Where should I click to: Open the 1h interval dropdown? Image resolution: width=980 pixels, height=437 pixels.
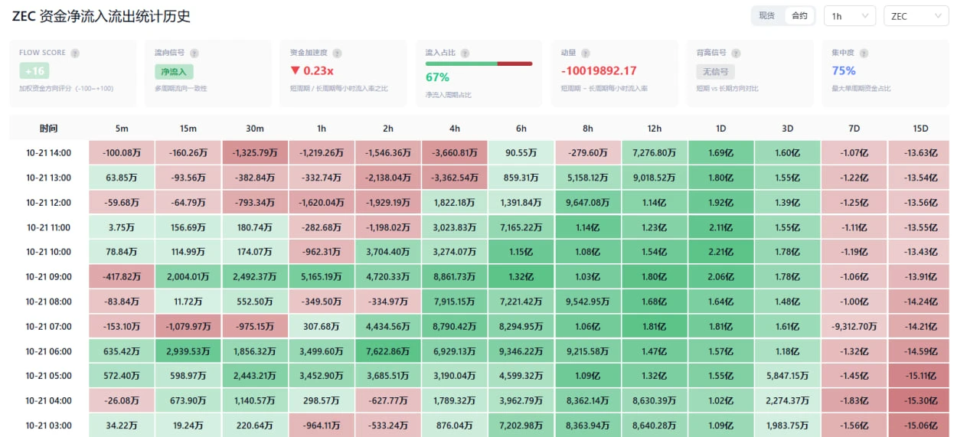click(x=849, y=16)
